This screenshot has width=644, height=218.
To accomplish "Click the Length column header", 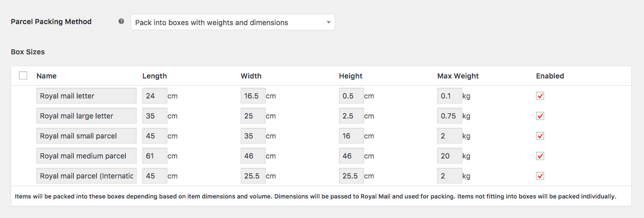I will pos(155,76).
